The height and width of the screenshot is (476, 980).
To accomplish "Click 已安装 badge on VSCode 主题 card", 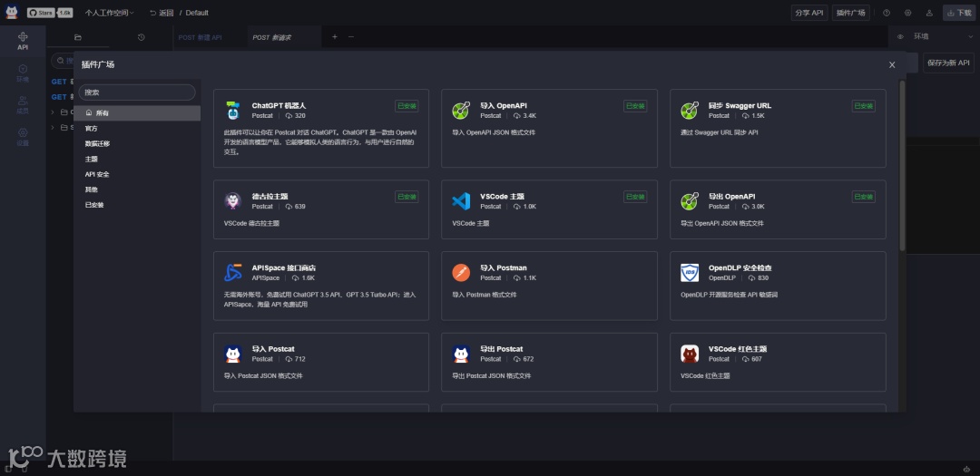I will point(635,197).
